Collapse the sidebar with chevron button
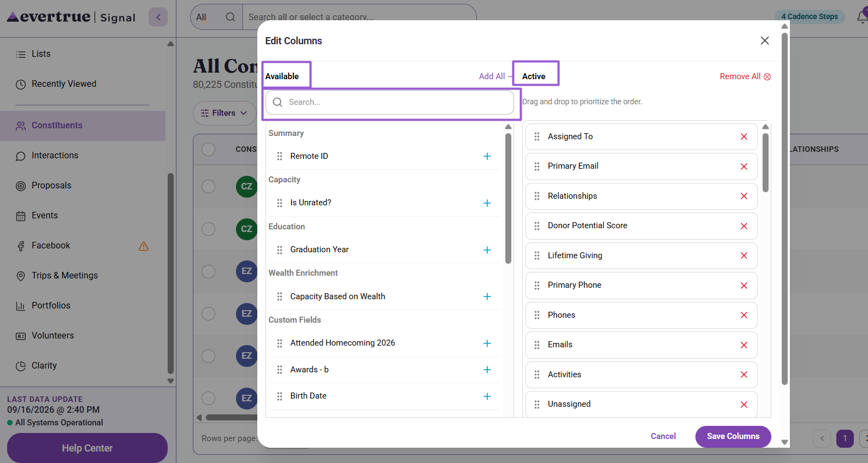 pos(158,17)
